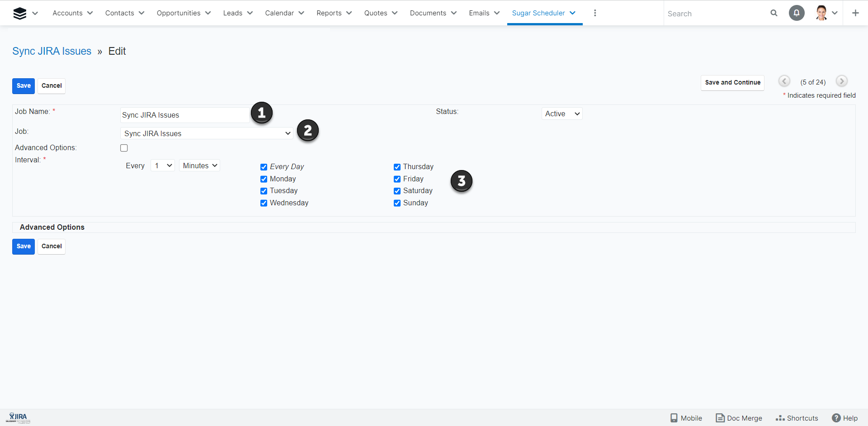
Task: Click the Save and Continue button
Action: click(x=732, y=83)
